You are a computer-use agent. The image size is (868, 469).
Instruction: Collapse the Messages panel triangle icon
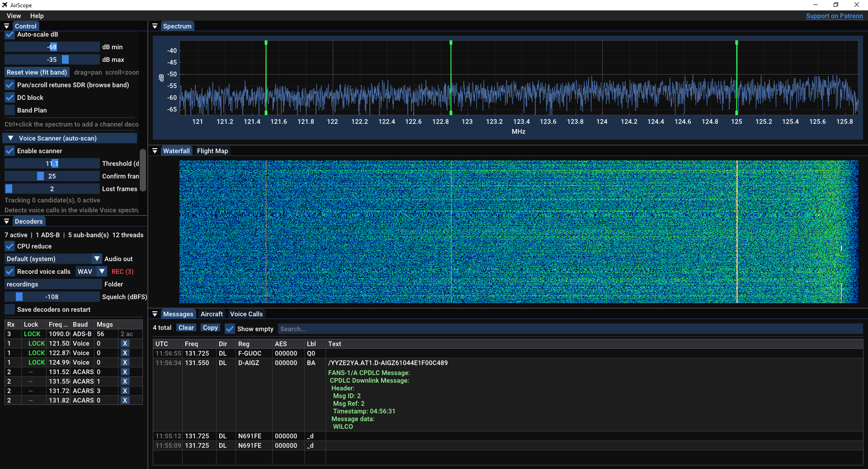[155, 314]
